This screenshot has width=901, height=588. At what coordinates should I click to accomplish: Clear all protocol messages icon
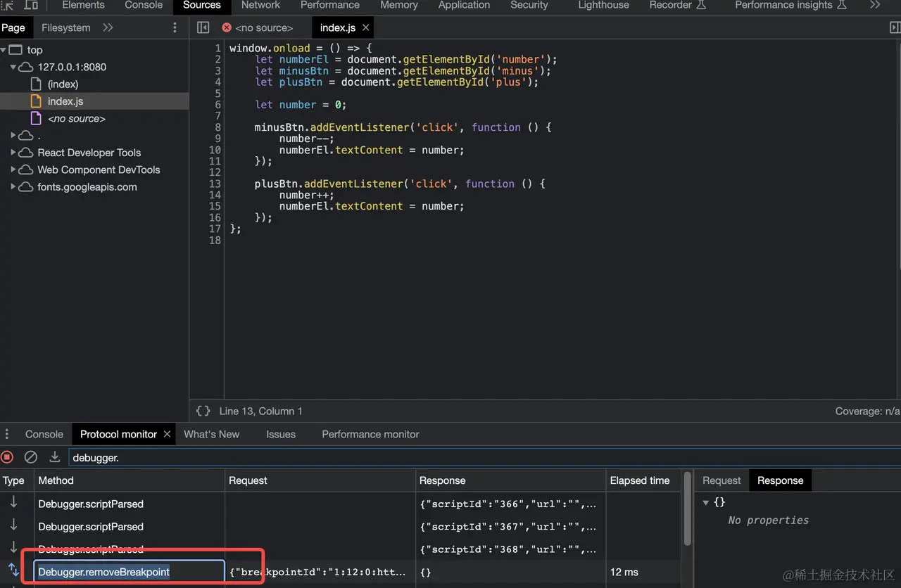click(30, 457)
